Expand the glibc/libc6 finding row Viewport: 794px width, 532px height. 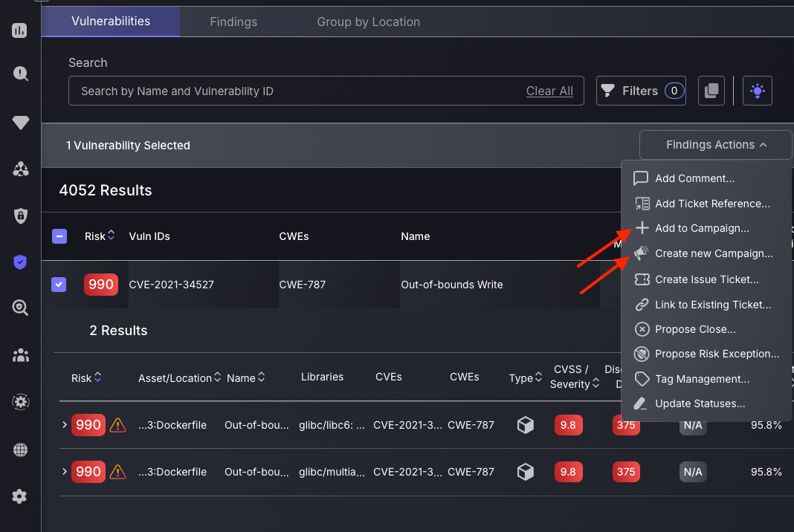[x=65, y=425]
